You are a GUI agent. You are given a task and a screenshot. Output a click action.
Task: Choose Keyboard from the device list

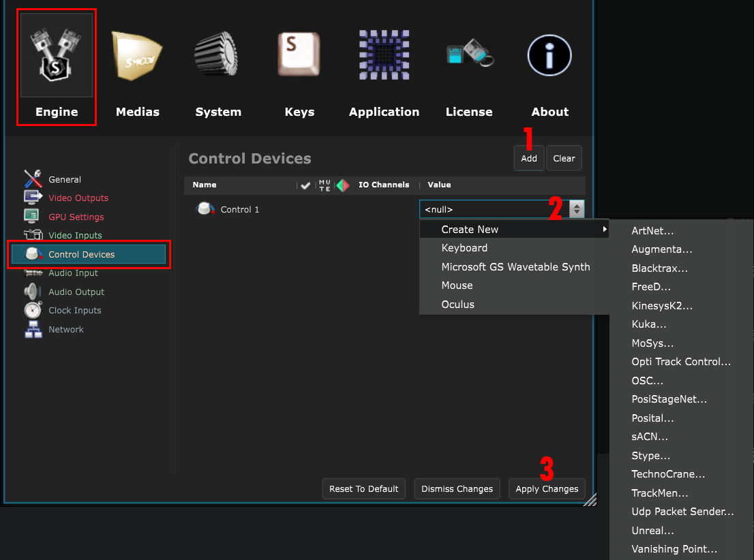pos(464,248)
